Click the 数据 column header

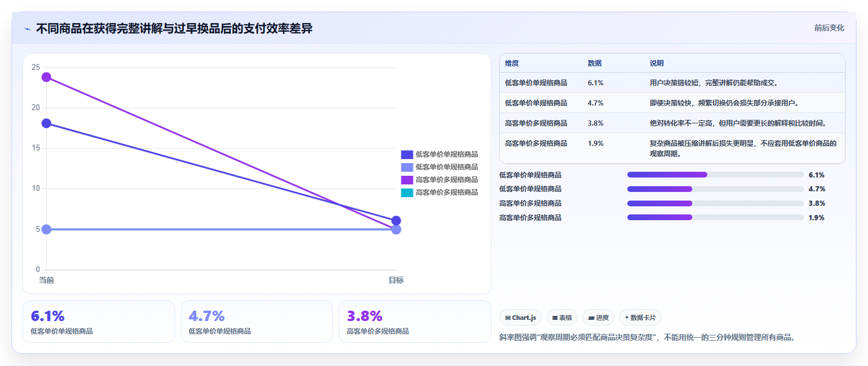(594, 63)
